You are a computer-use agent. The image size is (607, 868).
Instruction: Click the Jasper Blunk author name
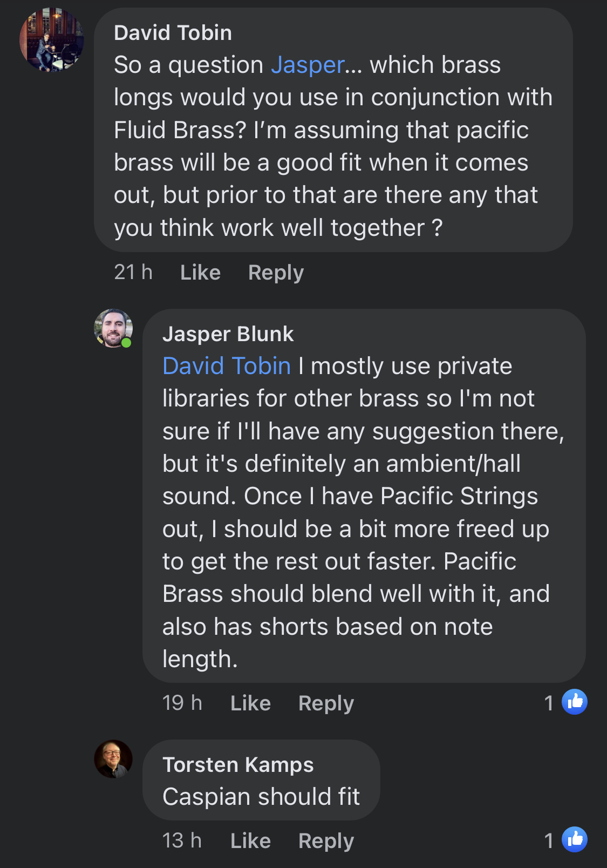click(228, 334)
